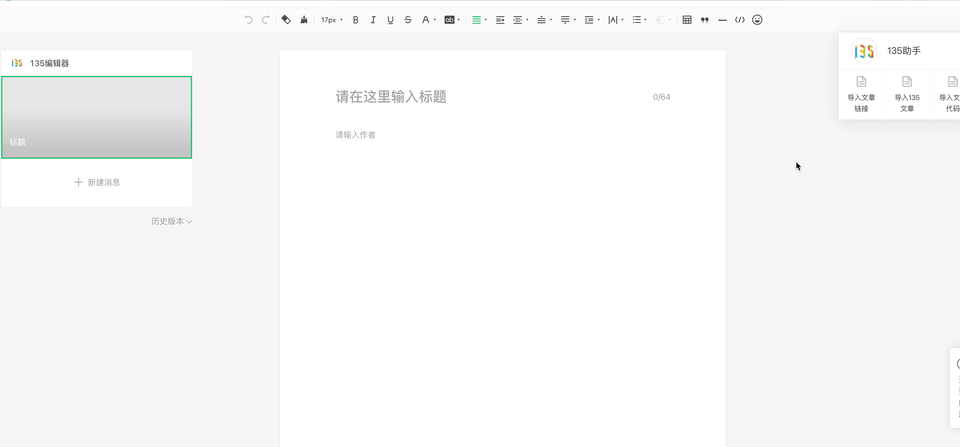Click the 新建消息 button
The width and height of the screenshot is (960, 447).
coord(97,182)
